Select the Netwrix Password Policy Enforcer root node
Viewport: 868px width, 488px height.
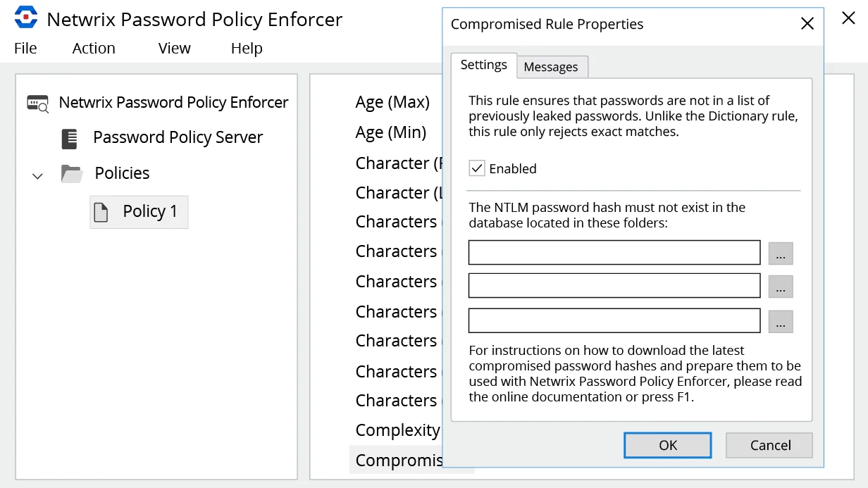point(173,103)
